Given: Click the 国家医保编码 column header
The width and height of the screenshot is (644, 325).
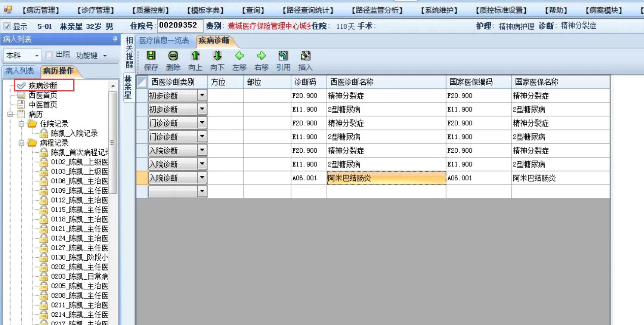Looking at the screenshot, I should coord(479,82).
